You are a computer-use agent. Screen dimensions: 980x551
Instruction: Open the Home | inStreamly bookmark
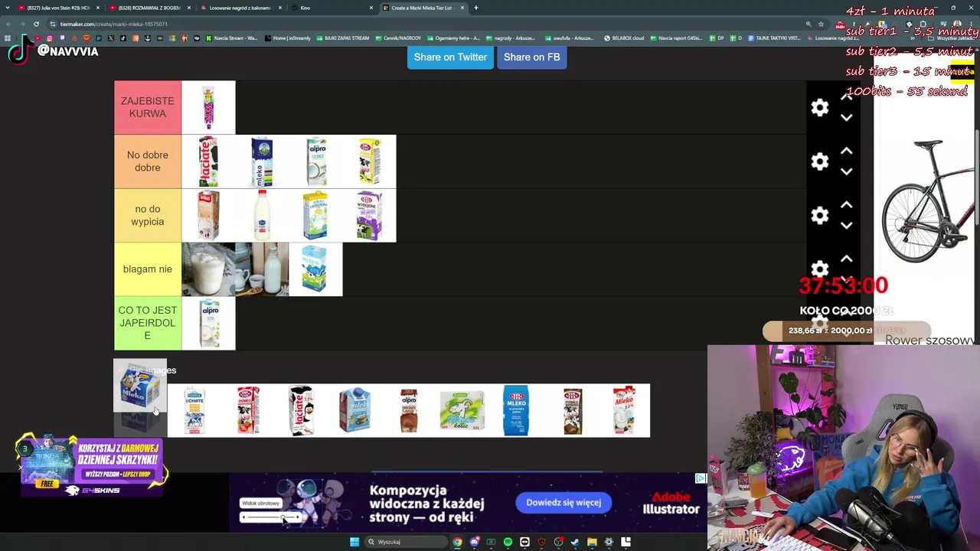click(x=287, y=38)
